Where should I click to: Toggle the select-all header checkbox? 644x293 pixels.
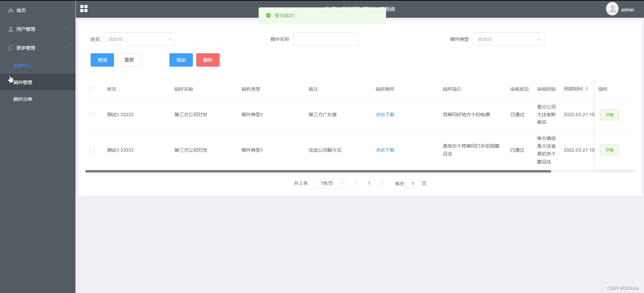pyautogui.click(x=91, y=89)
